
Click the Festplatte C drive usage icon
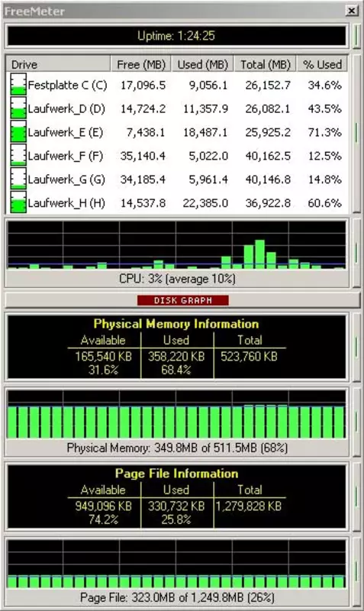pyautogui.click(x=18, y=85)
